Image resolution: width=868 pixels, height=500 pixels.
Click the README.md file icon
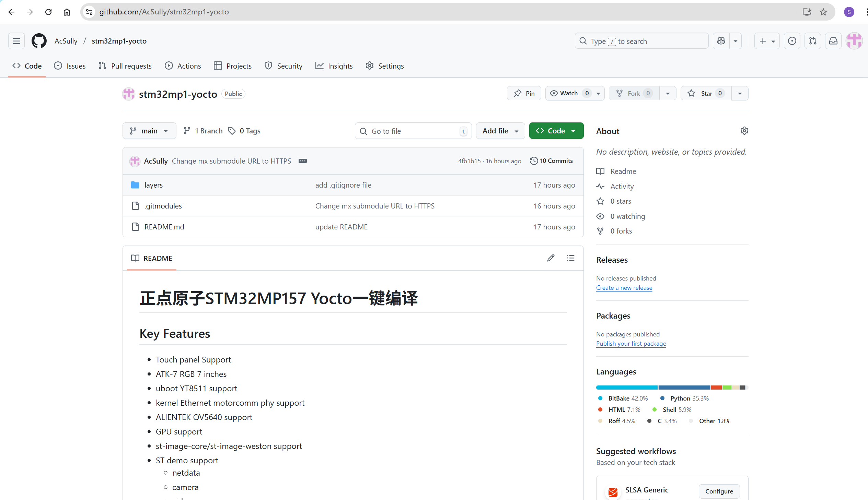135,227
